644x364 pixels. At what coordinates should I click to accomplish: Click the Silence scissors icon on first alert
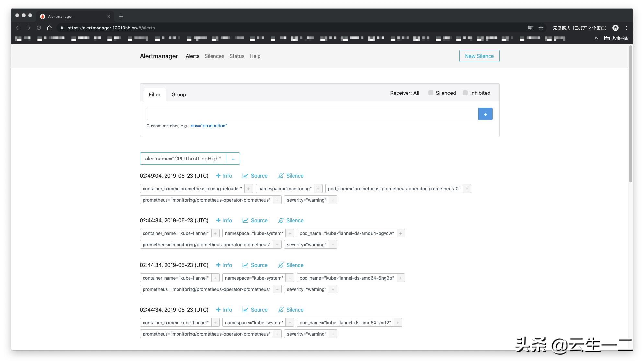tap(290, 176)
